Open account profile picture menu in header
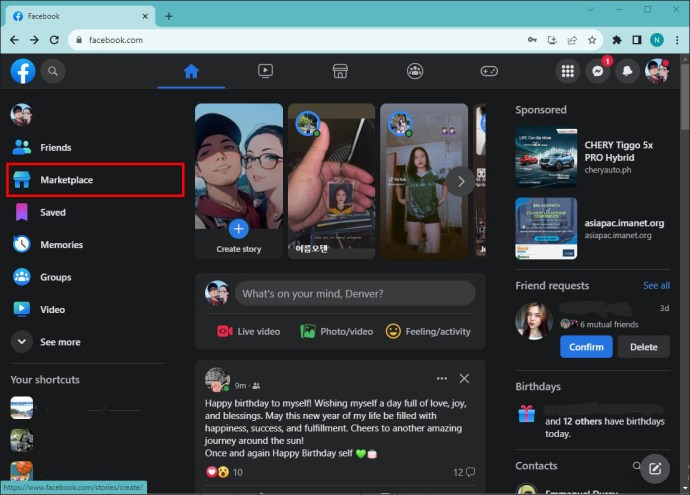Screen dimensions: 690x495 [x=657, y=71]
